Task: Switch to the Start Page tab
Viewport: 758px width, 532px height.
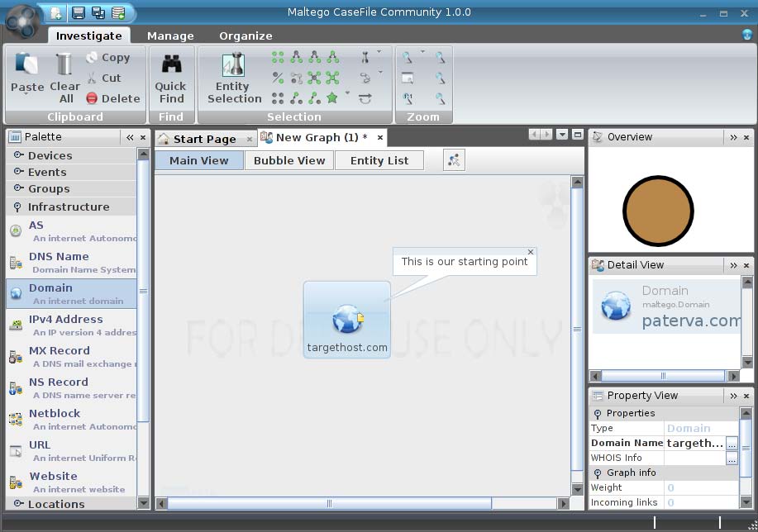Action: point(204,139)
